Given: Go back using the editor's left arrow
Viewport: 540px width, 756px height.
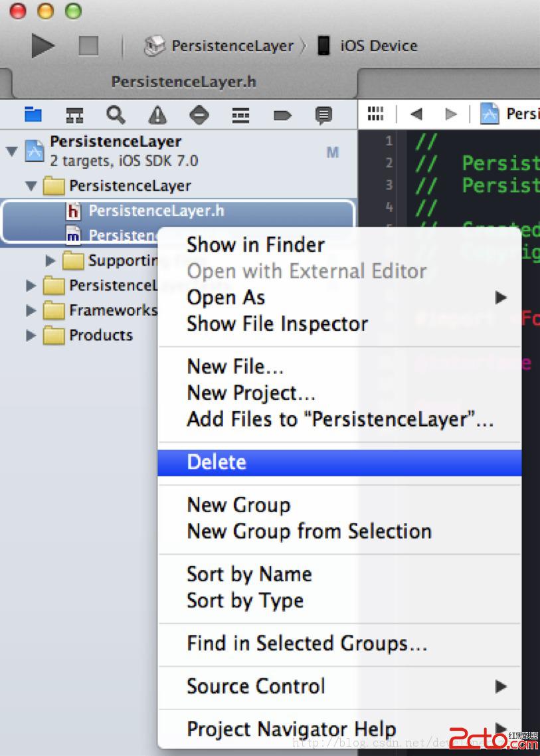Looking at the screenshot, I should [416, 114].
